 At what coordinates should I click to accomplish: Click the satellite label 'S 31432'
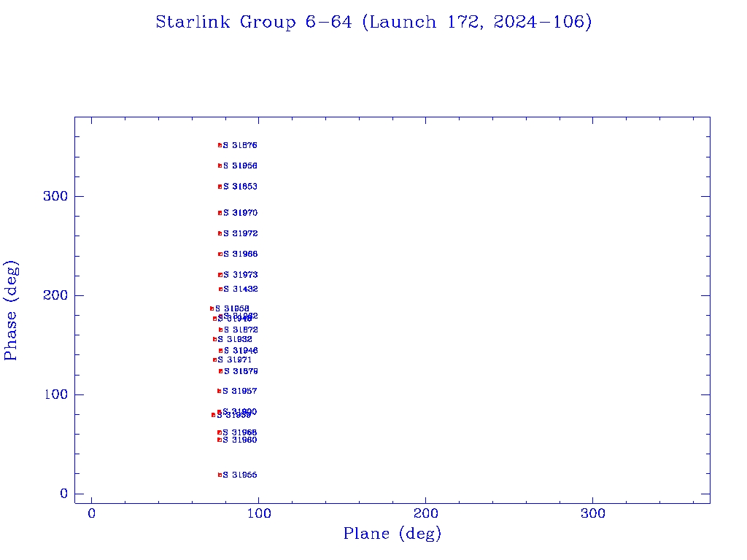(241, 289)
